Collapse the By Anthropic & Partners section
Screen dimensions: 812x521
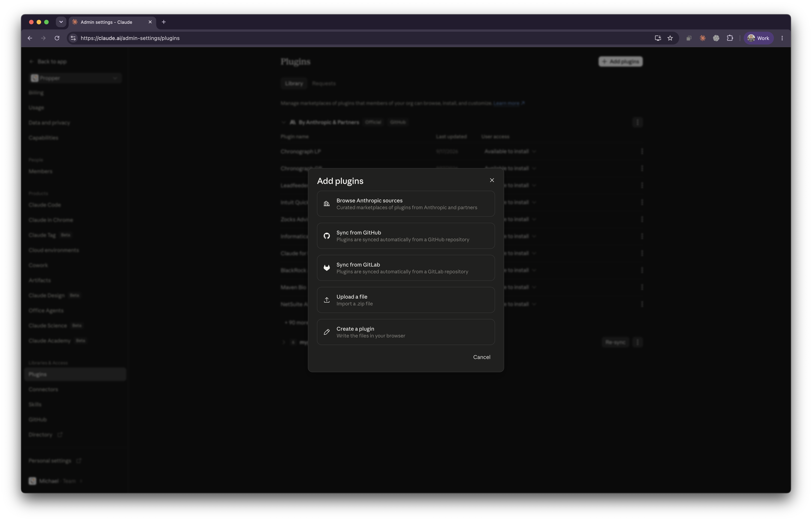284,122
